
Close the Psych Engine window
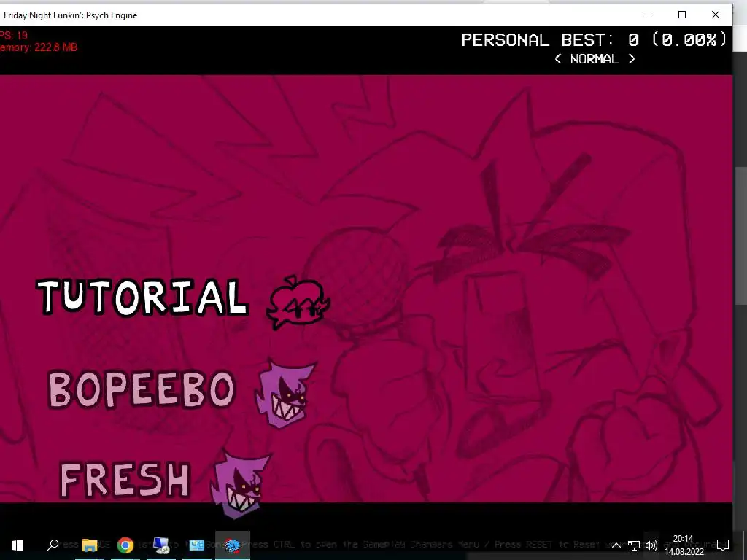pos(715,15)
